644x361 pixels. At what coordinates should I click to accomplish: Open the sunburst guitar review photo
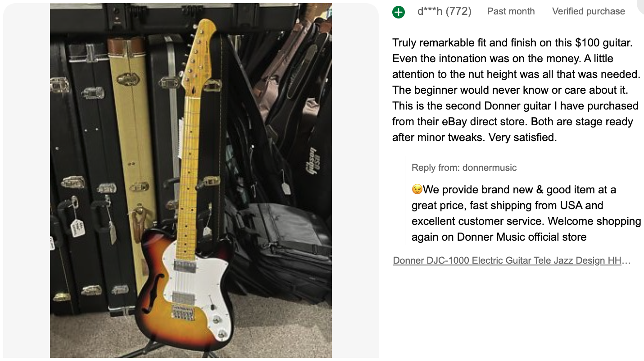click(x=190, y=180)
